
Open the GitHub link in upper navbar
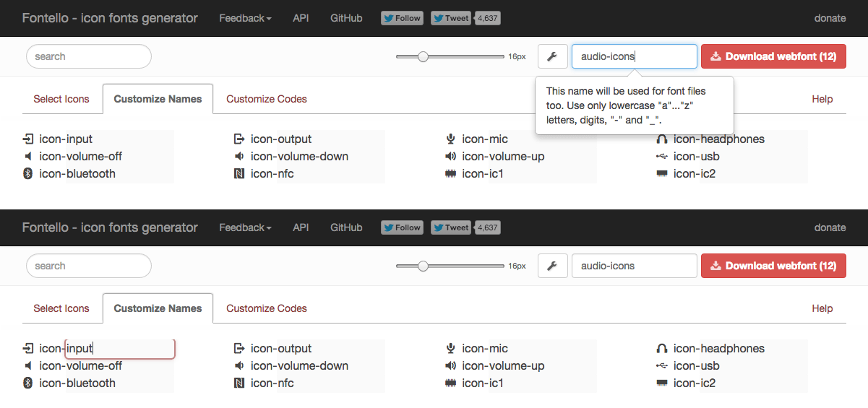click(346, 18)
